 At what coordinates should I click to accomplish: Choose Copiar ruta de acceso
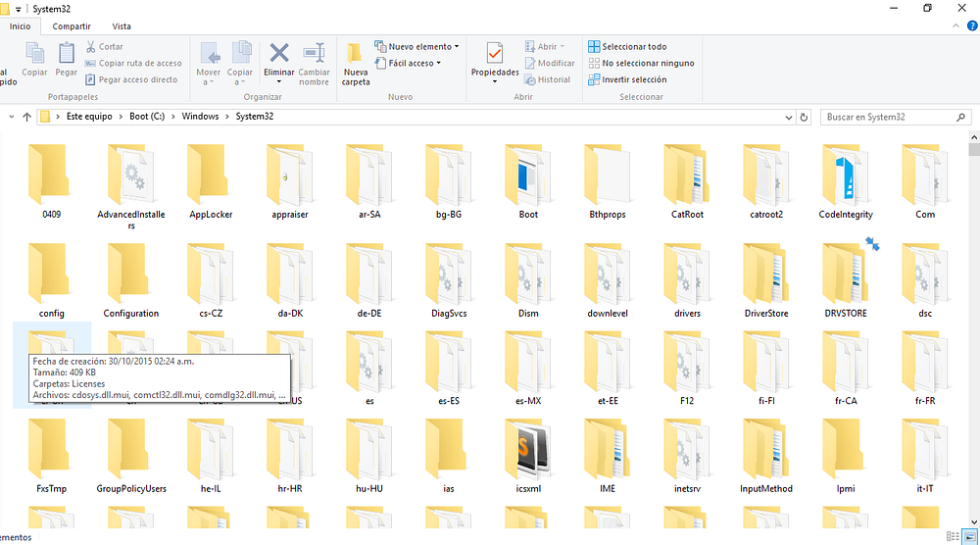pyautogui.click(x=133, y=63)
